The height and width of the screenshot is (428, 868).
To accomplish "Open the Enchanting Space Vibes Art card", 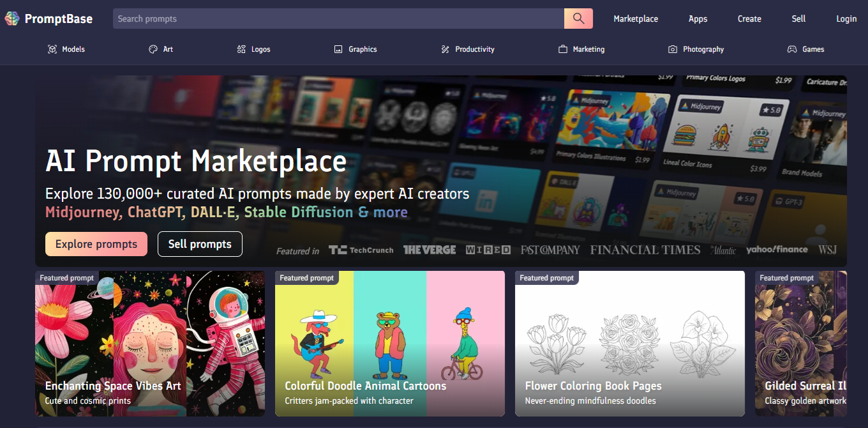I will pyautogui.click(x=150, y=344).
